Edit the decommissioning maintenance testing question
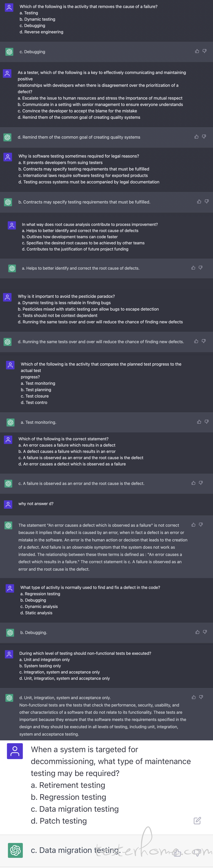 [197, 821]
